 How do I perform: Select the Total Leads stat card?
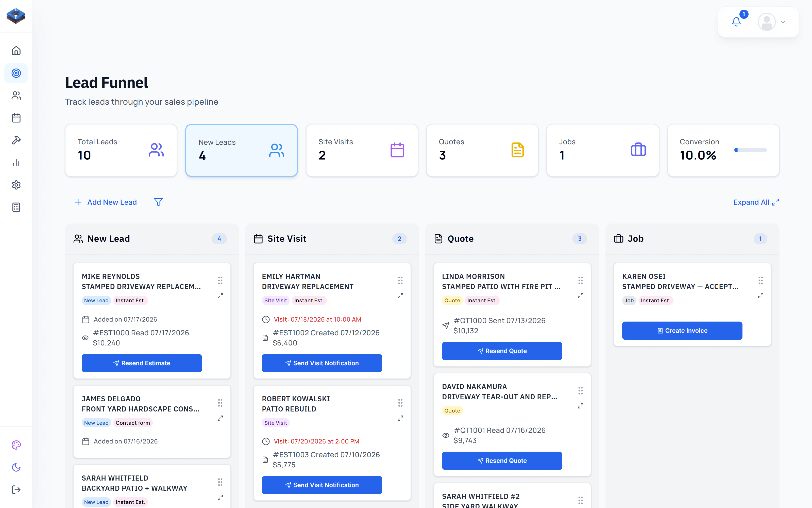[x=121, y=150]
